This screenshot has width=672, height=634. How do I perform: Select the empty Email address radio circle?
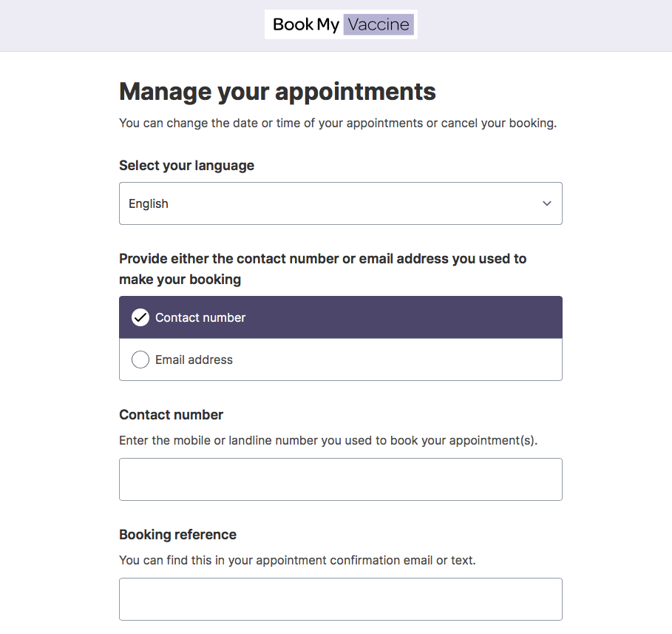pos(140,360)
